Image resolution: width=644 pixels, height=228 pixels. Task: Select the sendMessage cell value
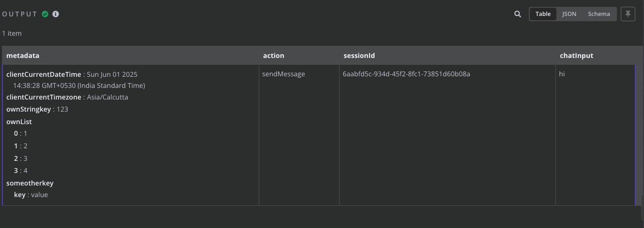click(284, 74)
